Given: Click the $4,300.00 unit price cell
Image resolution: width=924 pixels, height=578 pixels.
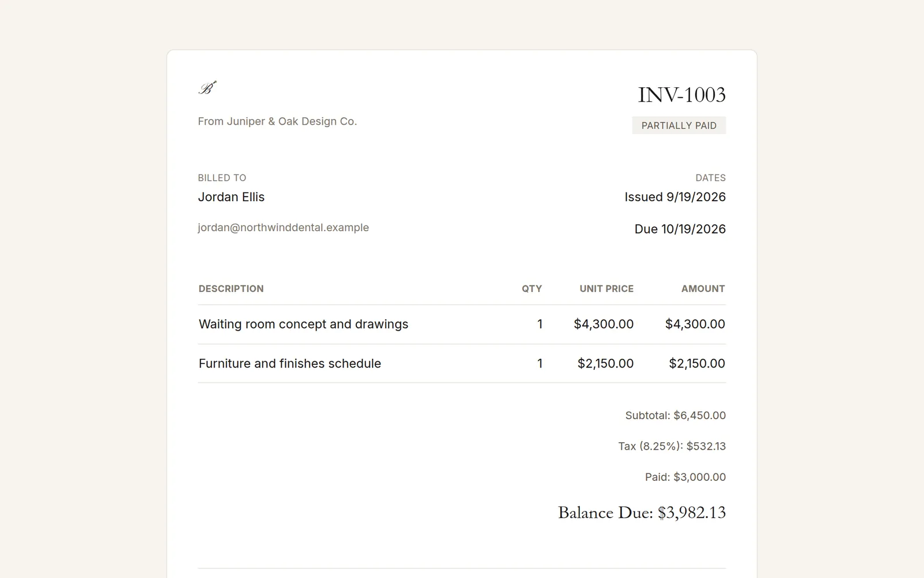Looking at the screenshot, I should 603,324.
